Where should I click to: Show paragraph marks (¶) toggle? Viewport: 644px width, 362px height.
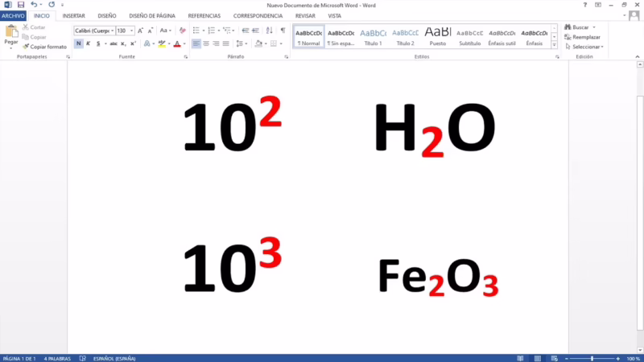[x=283, y=31]
